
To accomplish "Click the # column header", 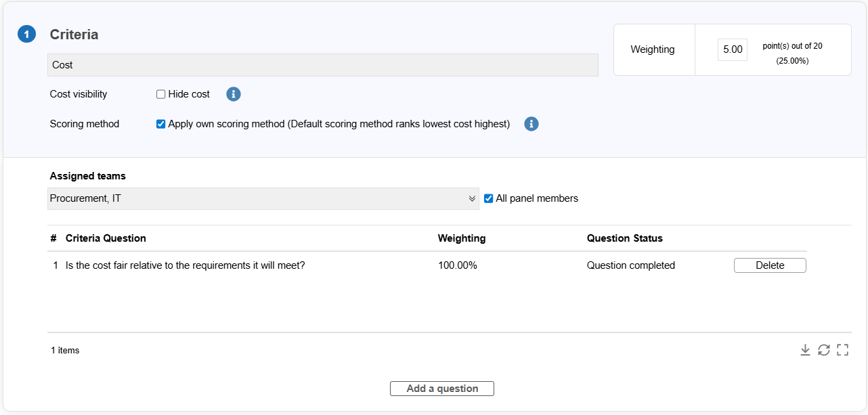I will 53,238.
